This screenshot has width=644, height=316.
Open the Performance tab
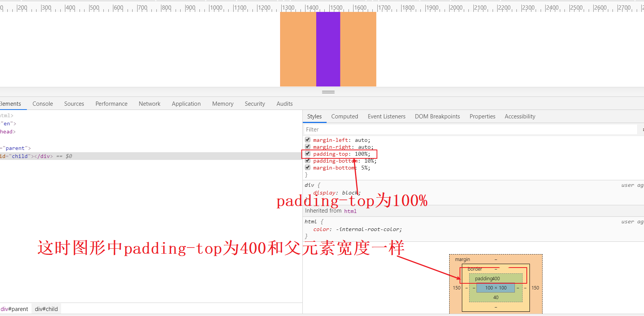111,104
